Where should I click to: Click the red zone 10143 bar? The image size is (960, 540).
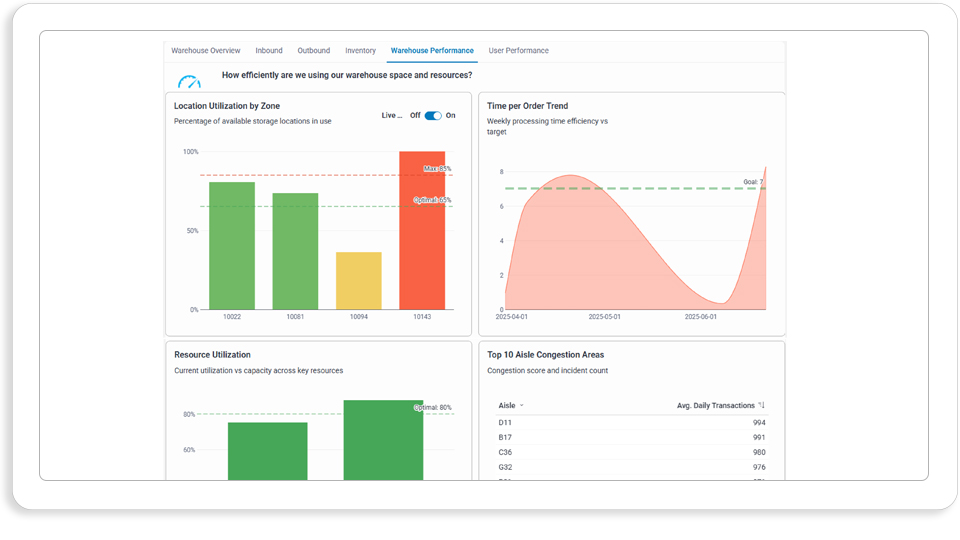pos(422,230)
